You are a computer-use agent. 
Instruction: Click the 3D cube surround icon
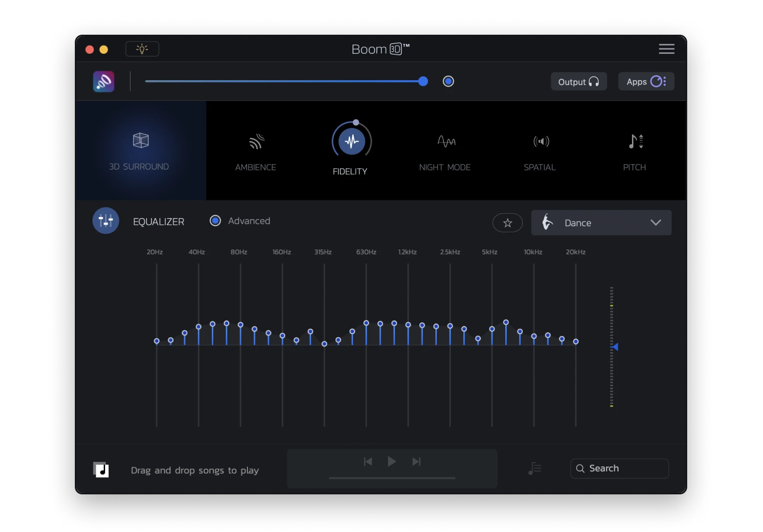(141, 140)
